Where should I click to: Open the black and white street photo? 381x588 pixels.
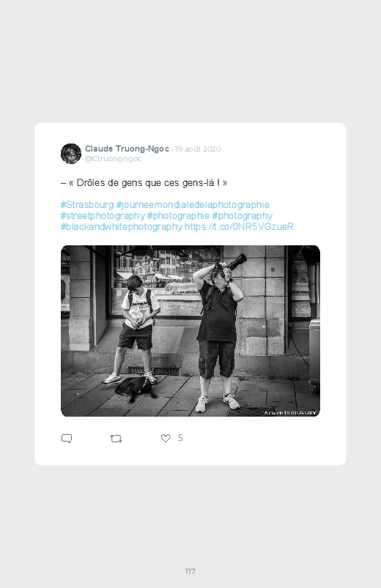pyautogui.click(x=190, y=331)
